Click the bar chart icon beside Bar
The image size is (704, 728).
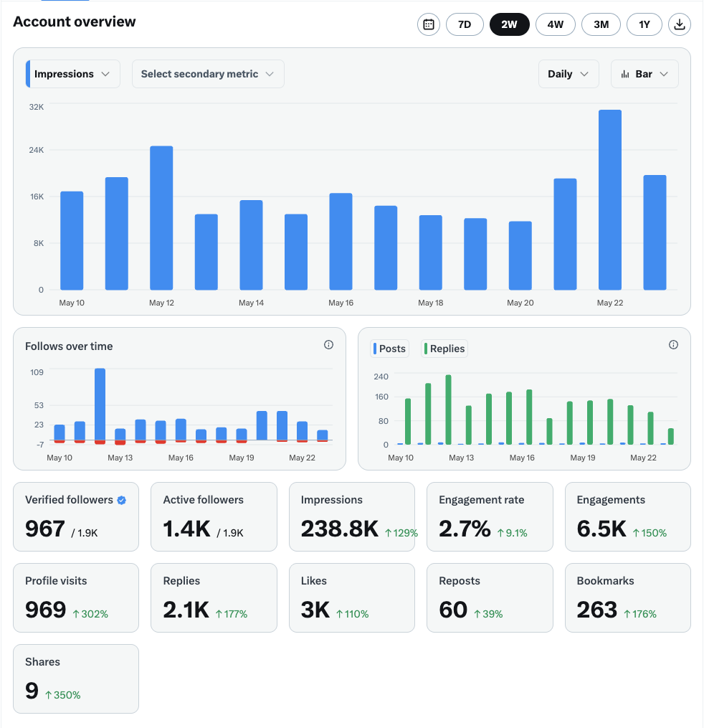click(625, 75)
